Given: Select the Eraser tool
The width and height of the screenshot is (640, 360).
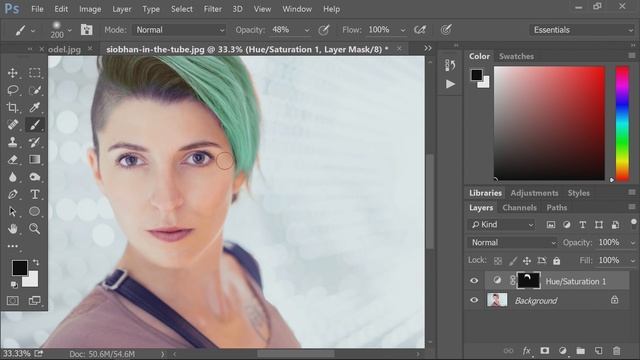Looking at the screenshot, I should [x=13, y=160].
